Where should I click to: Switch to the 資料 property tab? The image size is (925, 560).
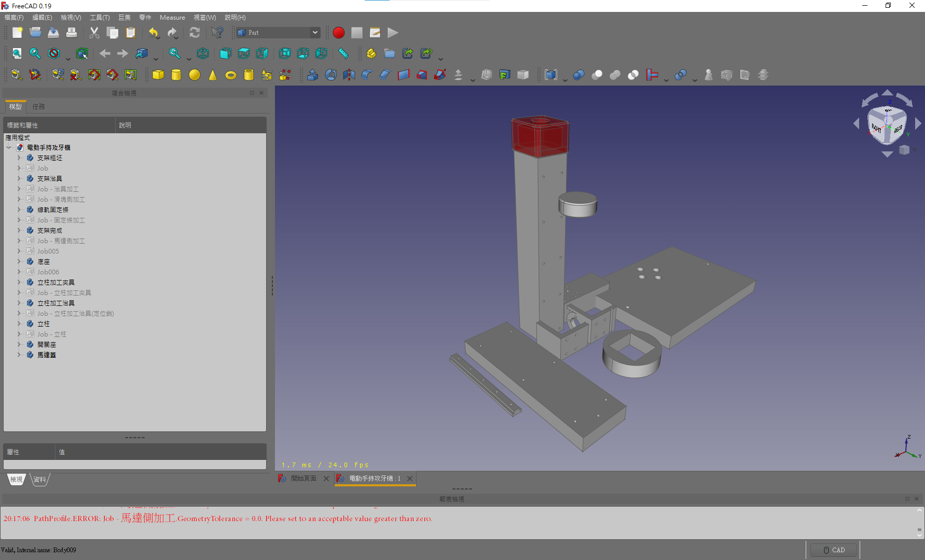39,480
